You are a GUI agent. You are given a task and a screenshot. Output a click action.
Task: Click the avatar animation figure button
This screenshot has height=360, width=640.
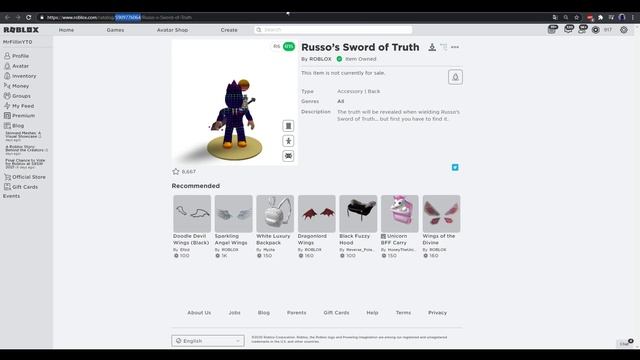coord(288,141)
